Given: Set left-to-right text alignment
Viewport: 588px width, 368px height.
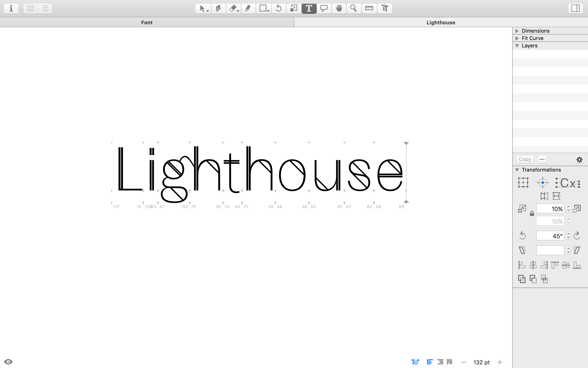Looking at the screenshot, I should tap(430, 362).
